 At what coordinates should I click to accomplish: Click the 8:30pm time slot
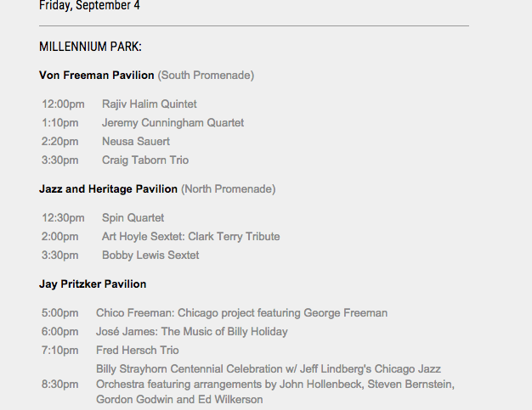[59, 385]
